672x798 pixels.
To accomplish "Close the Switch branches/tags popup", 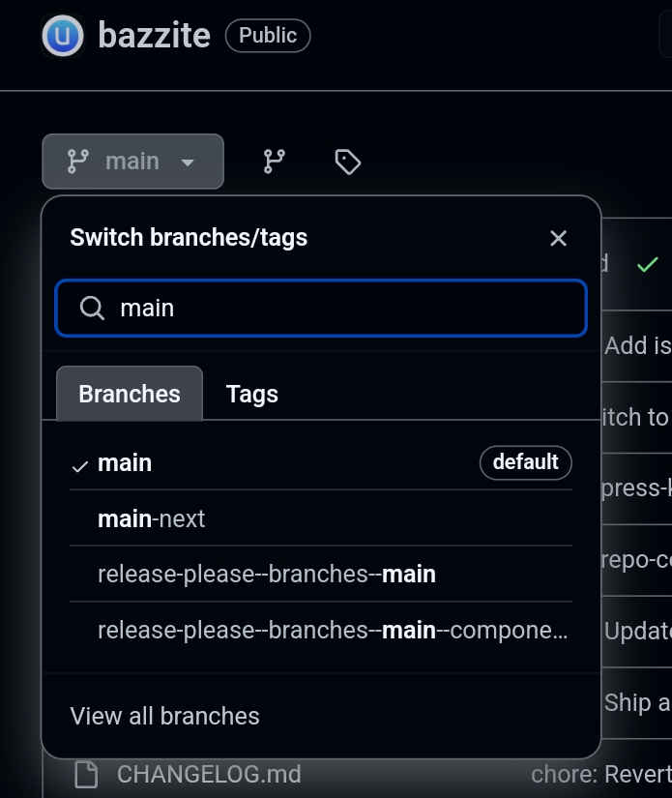I will (558, 238).
